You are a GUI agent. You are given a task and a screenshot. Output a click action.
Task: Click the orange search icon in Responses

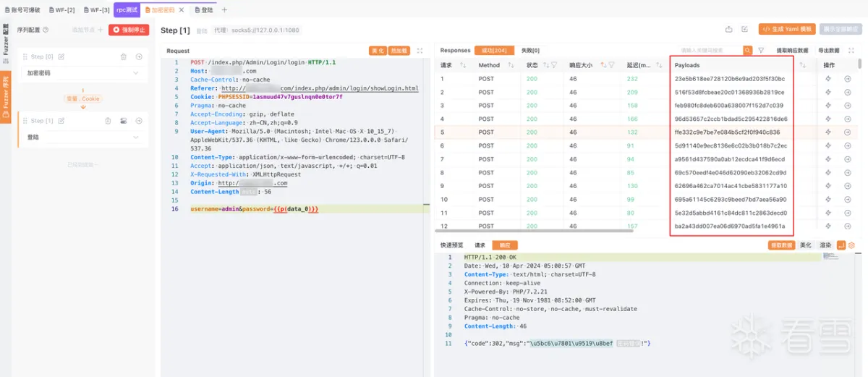coord(748,51)
